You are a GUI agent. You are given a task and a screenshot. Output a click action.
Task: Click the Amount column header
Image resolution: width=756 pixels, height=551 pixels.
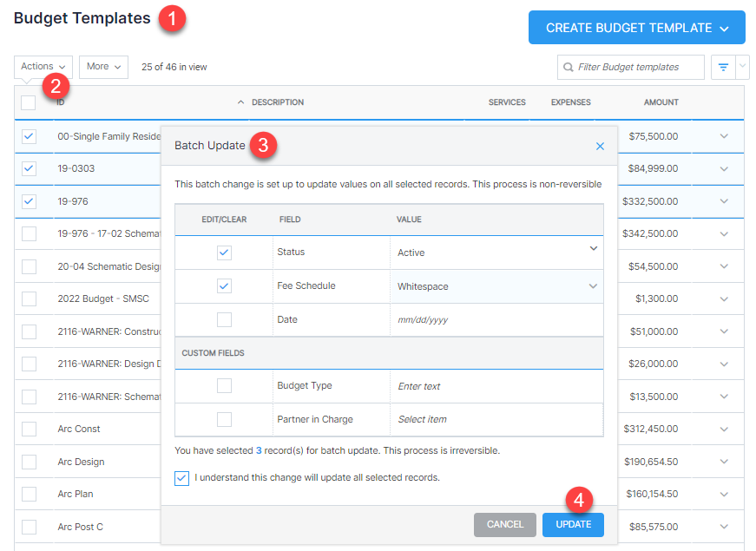(661, 102)
